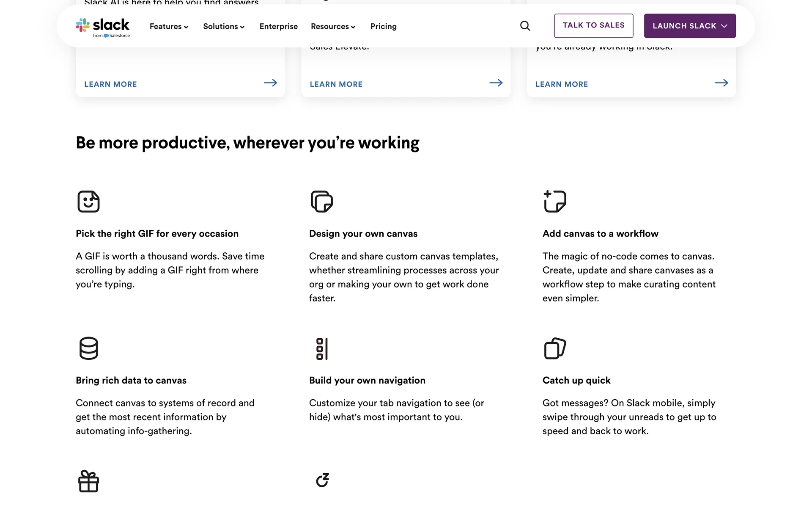
Task: Click the snooze refresh icon
Action: coord(322,480)
